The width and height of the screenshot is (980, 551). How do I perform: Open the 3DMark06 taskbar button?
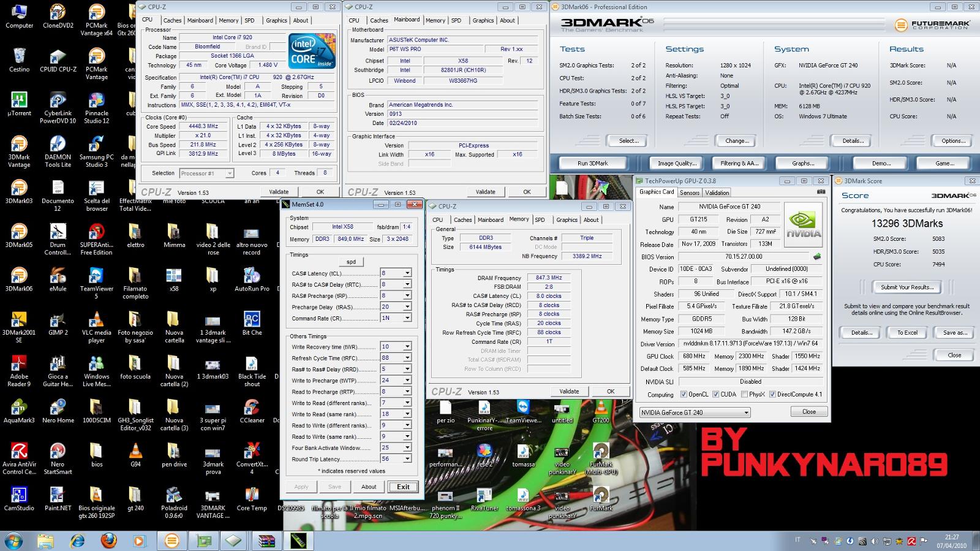point(172,541)
